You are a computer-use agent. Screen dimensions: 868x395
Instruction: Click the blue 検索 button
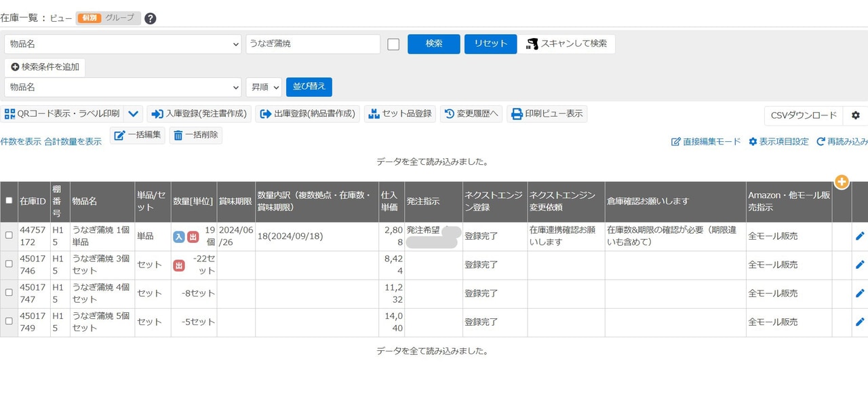433,44
